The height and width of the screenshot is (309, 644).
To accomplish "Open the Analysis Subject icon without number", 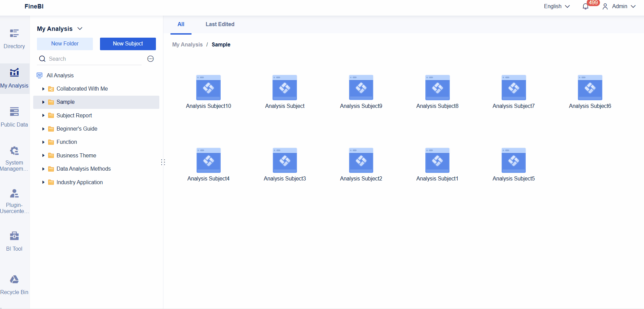I will [285, 88].
